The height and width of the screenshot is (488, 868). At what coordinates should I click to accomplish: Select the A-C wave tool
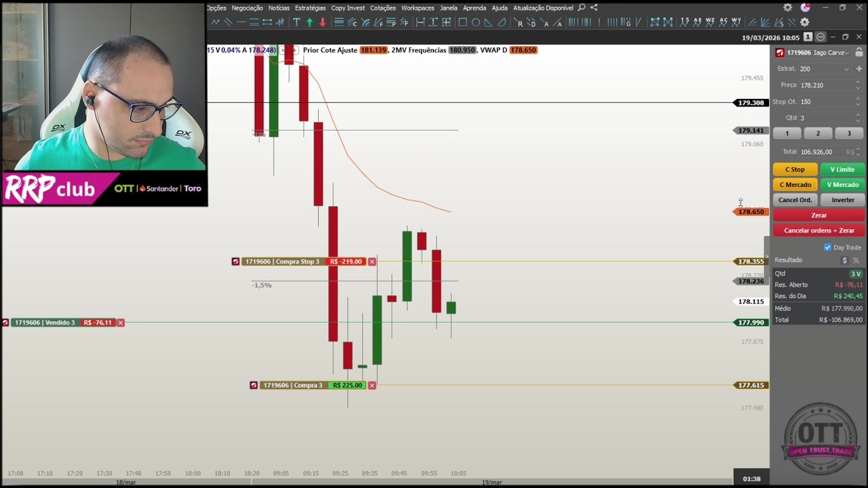point(724,22)
